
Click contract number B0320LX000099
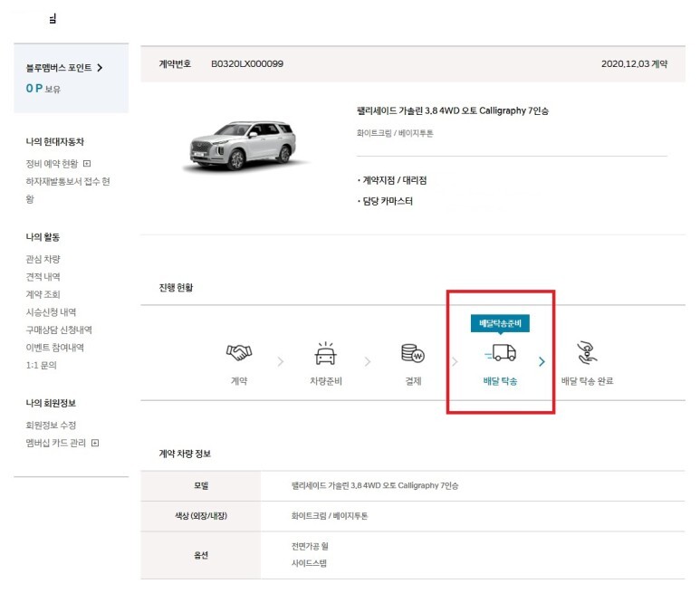247,63
